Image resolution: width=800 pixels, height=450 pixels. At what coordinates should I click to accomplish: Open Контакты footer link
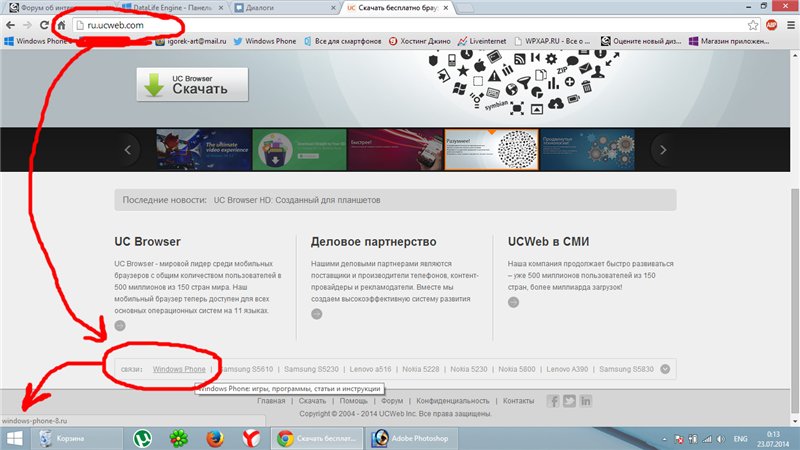(518, 401)
